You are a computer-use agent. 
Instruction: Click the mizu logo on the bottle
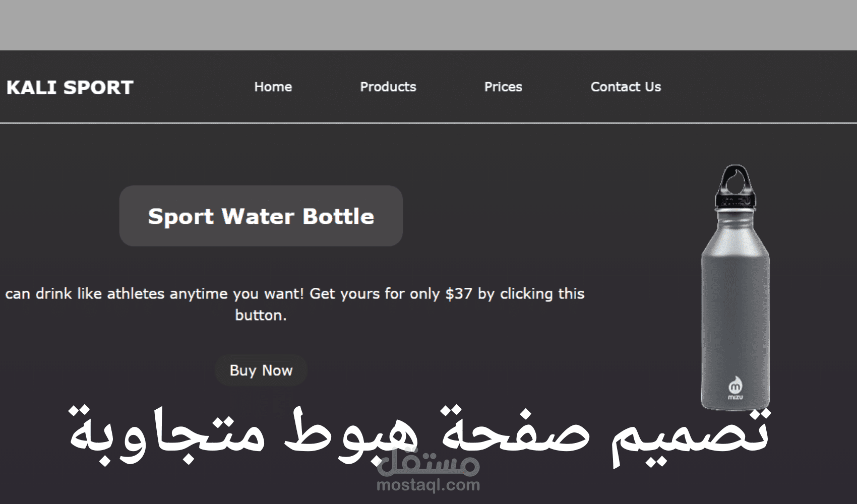(x=736, y=389)
